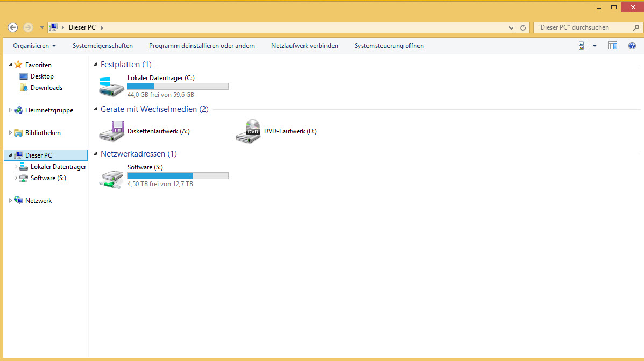The height and width of the screenshot is (361, 644).
Task: Expand the Heimnetzgruppe node
Action: [x=10, y=110]
